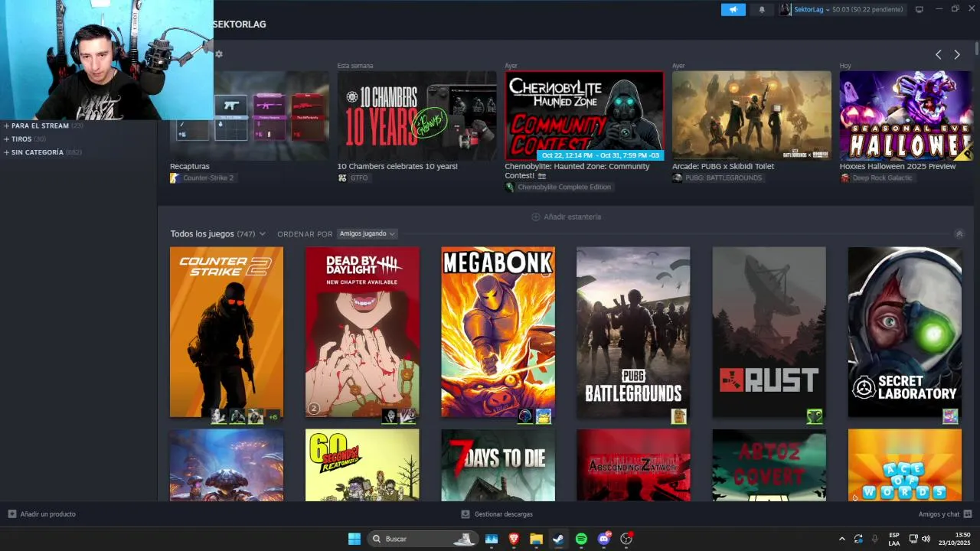This screenshot has height=551, width=980.
Task: Expand the TIROS category
Action: [x=21, y=139]
